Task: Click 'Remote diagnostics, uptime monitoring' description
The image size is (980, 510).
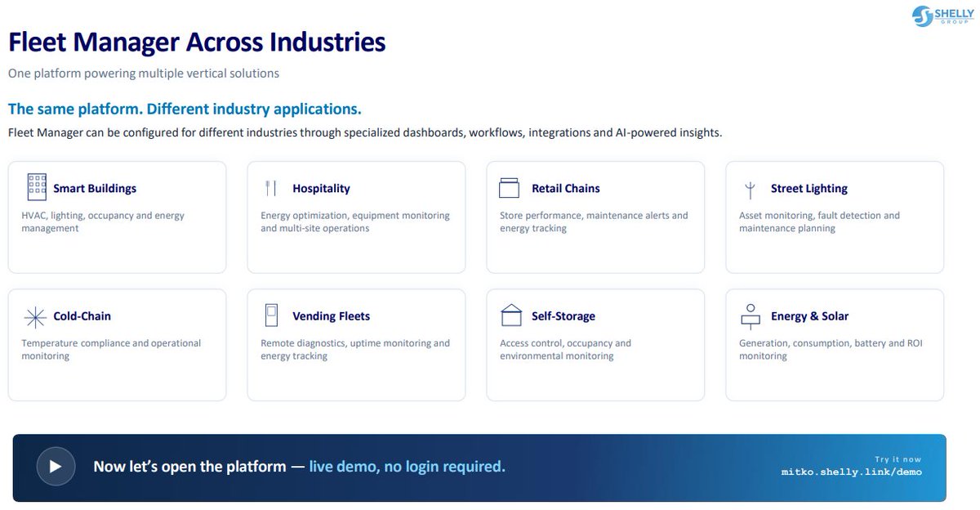Action: [355, 349]
